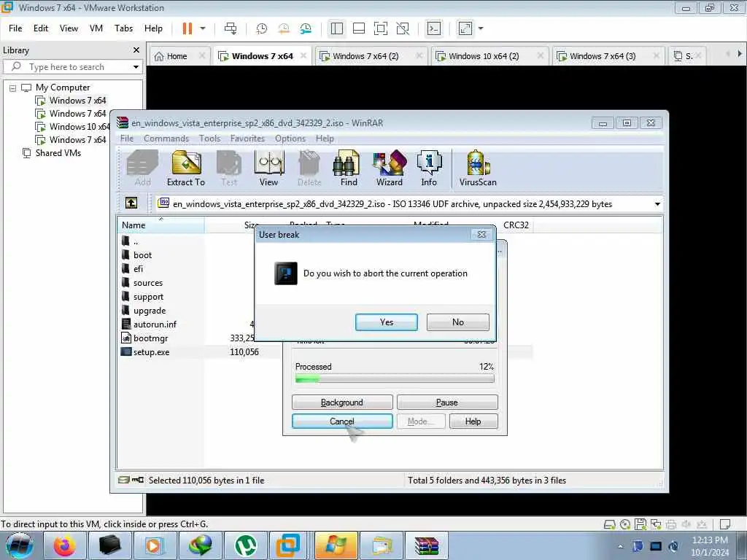Click the WinRAR taskbar icon
The image size is (747, 560).
click(427, 545)
